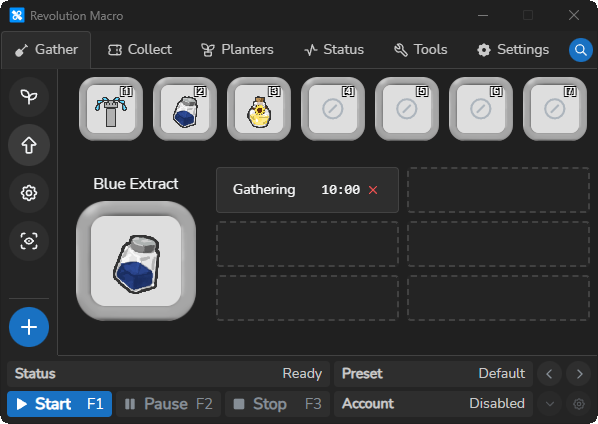Minimize the Revolution Macro window
This screenshot has height=424, width=598.
point(483,16)
